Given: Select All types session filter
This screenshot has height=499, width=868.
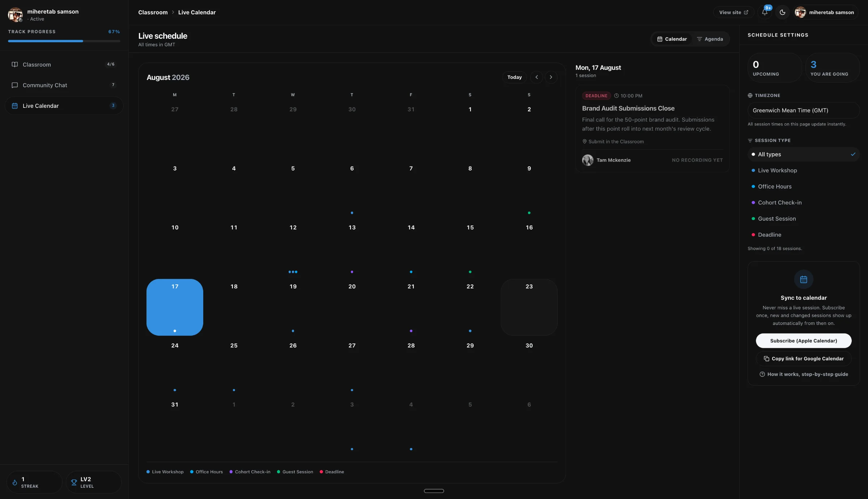Looking at the screenshot, I should click(x=804, y=154).
